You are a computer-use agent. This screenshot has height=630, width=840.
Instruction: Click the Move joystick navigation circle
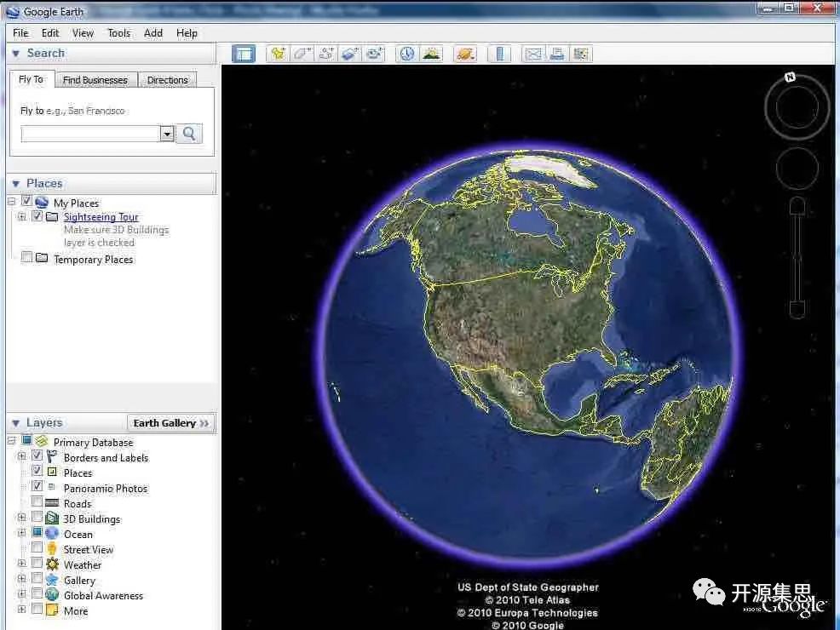point(797,168)
